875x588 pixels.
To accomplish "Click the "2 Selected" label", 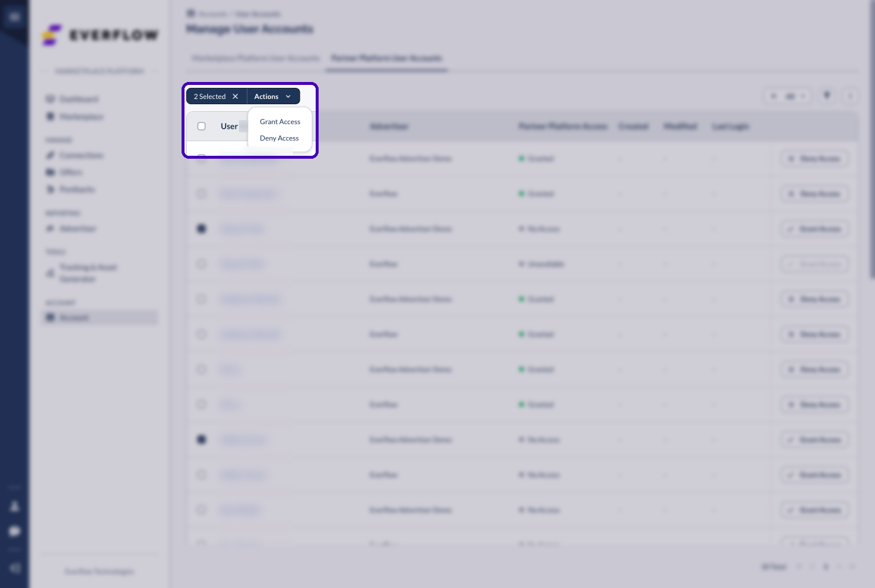I will tap(210, 97).
